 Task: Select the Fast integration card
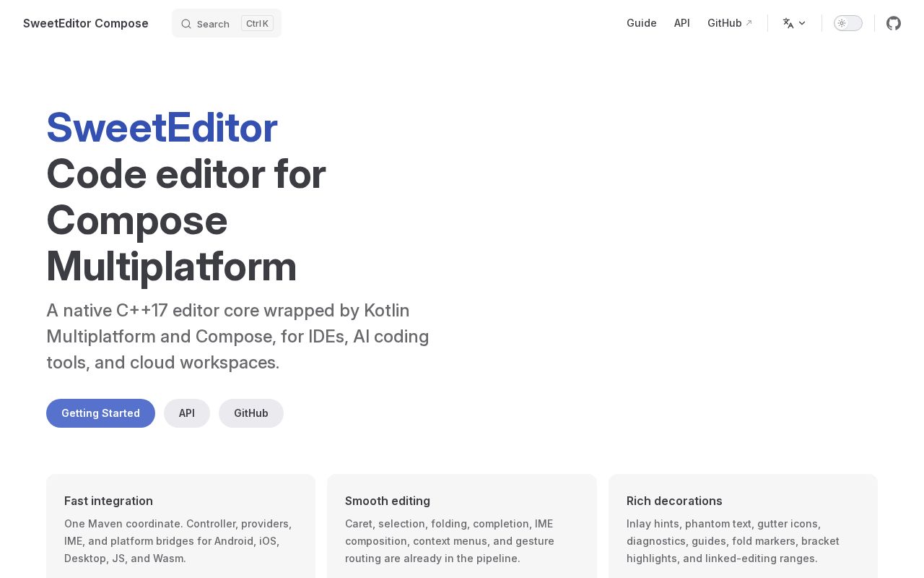(180, 526)
